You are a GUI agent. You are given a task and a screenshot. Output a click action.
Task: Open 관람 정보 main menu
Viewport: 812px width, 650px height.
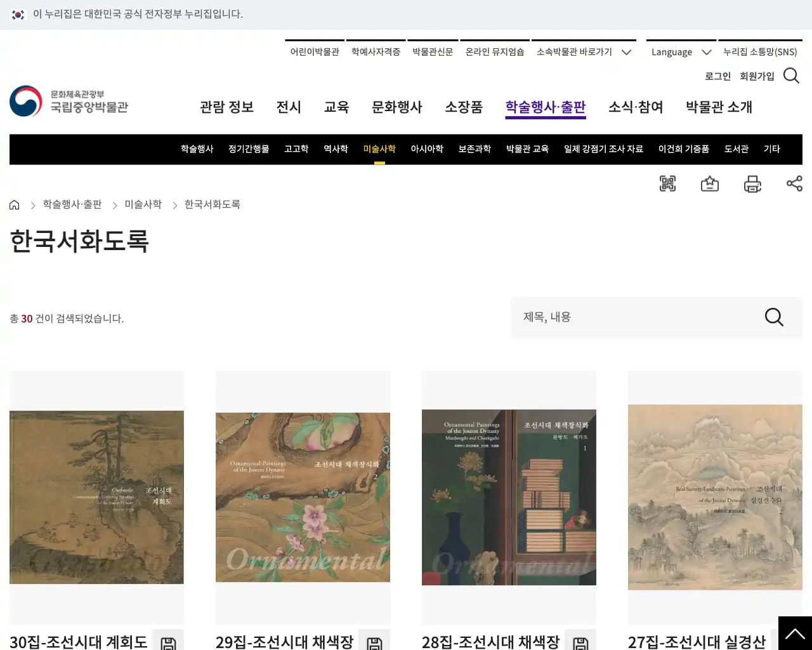click(226, 107)
